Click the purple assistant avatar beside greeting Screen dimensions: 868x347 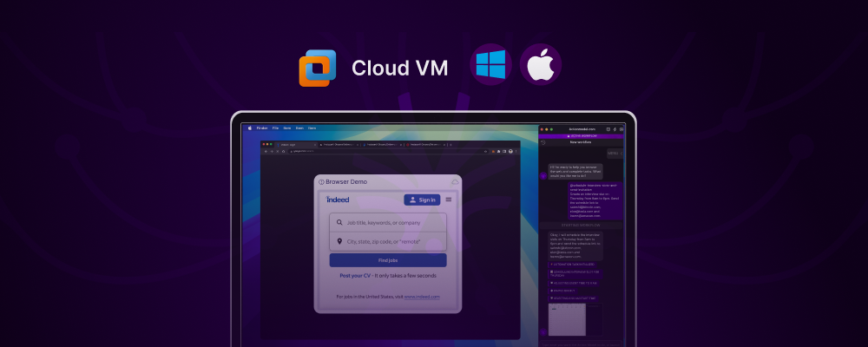click(x=543, y=175)
